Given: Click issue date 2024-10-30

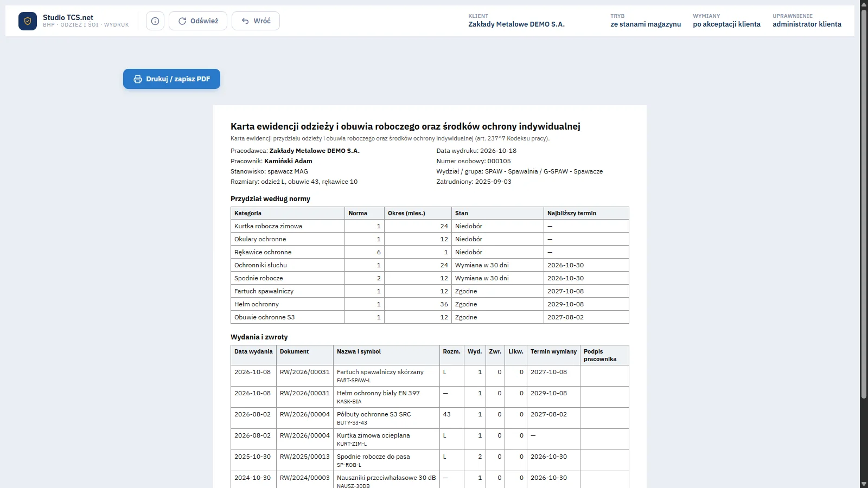Looking at the screenshot, I should [x=252, y=478].
